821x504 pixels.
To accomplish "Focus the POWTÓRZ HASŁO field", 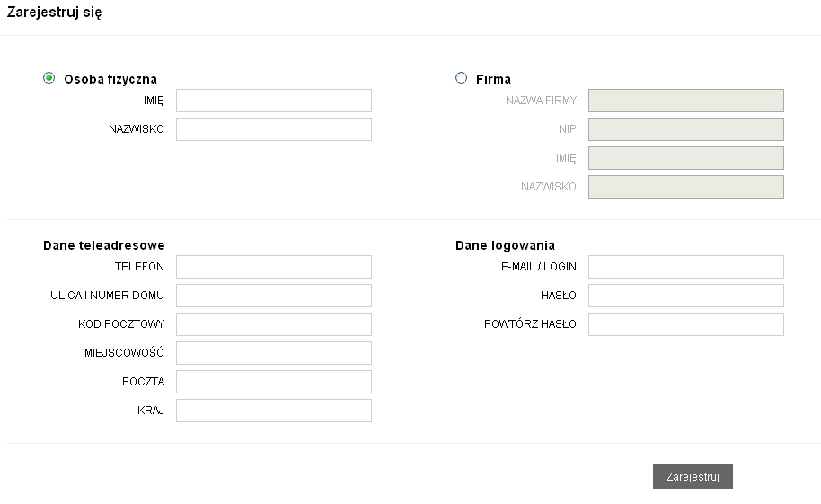I will (686, 324).
